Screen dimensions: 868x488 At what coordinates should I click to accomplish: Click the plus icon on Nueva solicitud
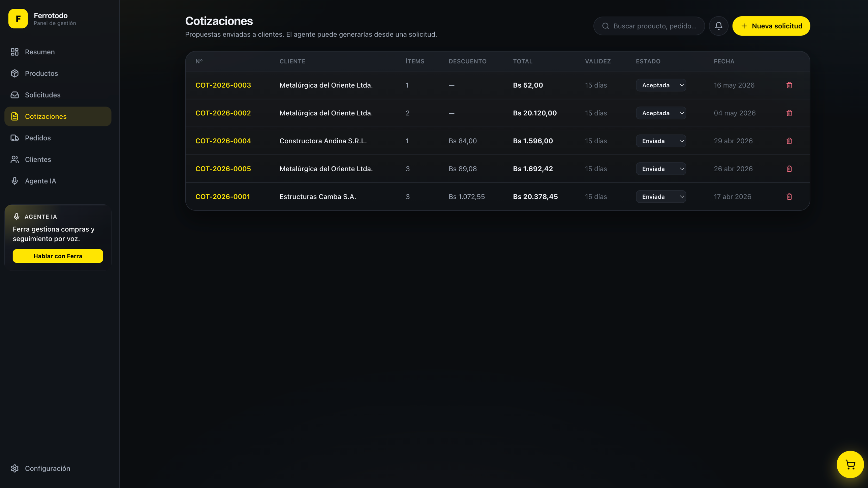tap(744, 26)
